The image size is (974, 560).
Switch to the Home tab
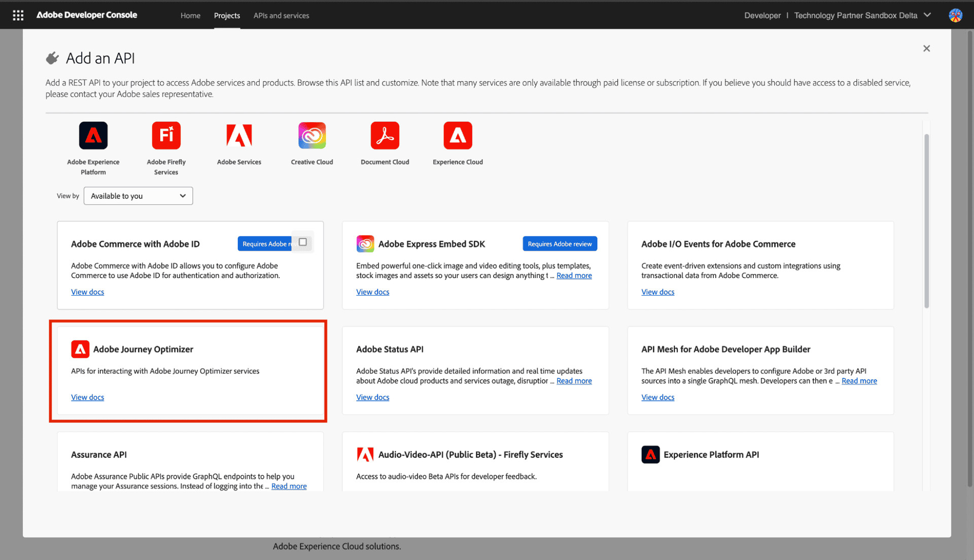point(190,16)
